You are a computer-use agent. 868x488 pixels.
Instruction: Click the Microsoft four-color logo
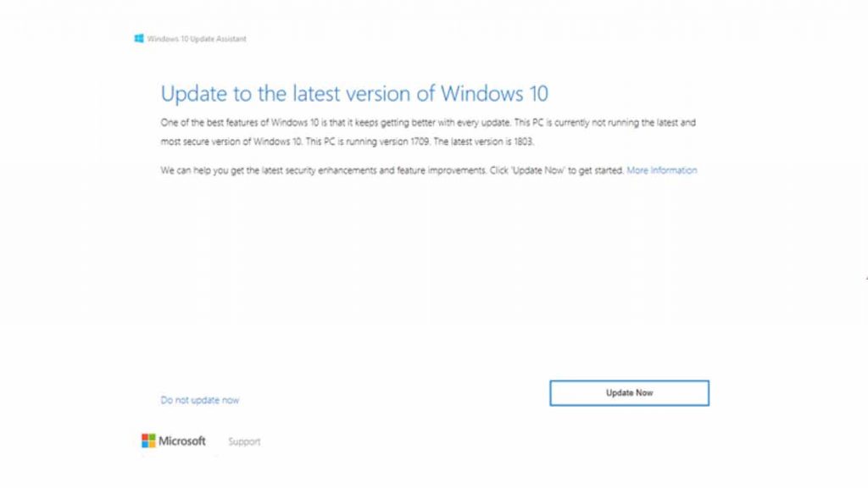pos(148,441)
